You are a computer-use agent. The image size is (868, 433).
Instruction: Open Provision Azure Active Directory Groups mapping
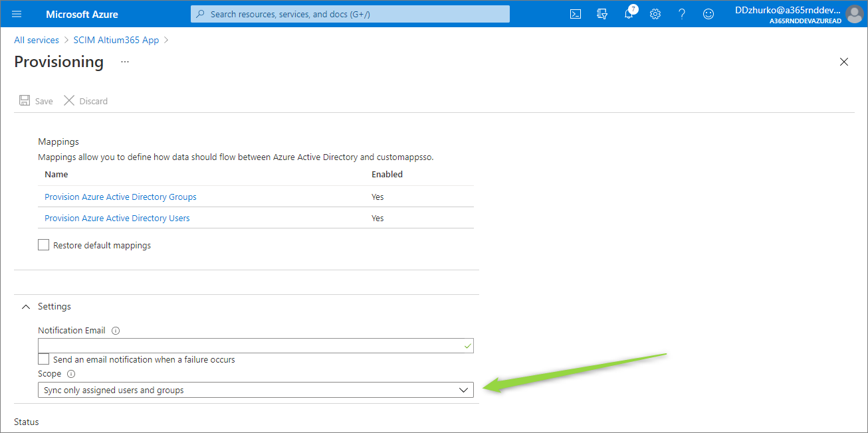pyautogui.click(x=120, y=197)
